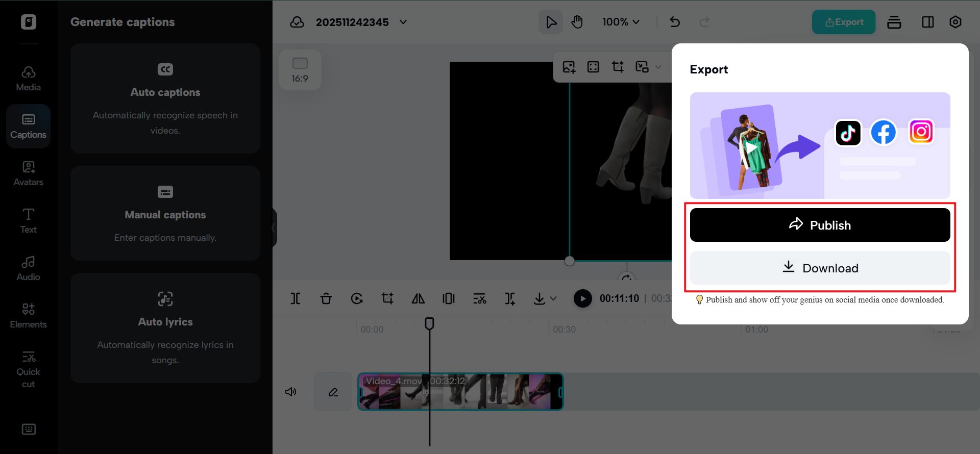980x454 pixels.
Task: Click the Export button in header
Action: point(844,22)
